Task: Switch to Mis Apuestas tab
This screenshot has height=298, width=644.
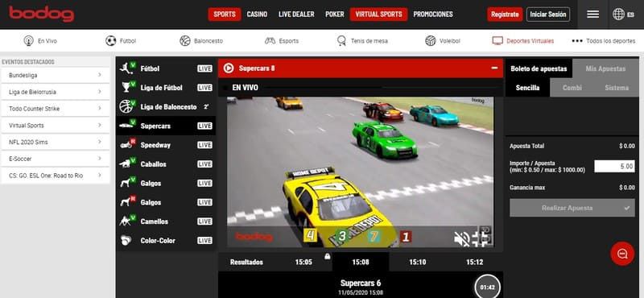Action: coord(605,68)
